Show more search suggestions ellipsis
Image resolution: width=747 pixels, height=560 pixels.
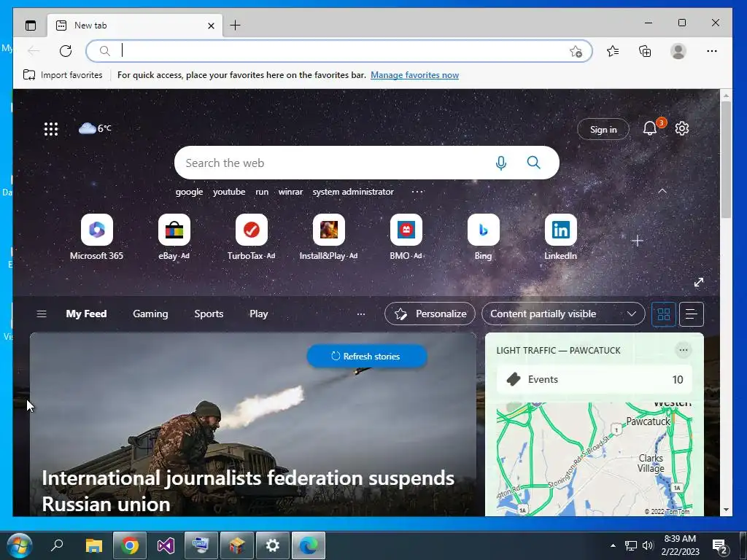(417, 192)
